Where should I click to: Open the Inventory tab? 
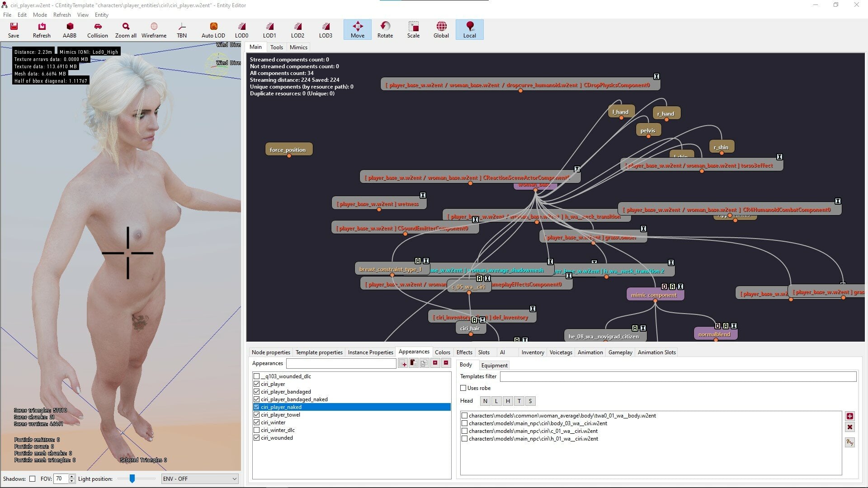click(x=533, y=352)
